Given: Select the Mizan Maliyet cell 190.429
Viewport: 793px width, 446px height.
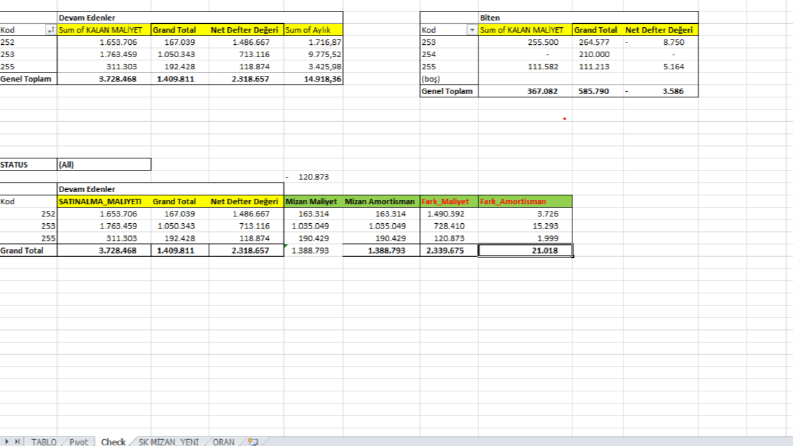Looking at the screenshot, I should 313,238.
